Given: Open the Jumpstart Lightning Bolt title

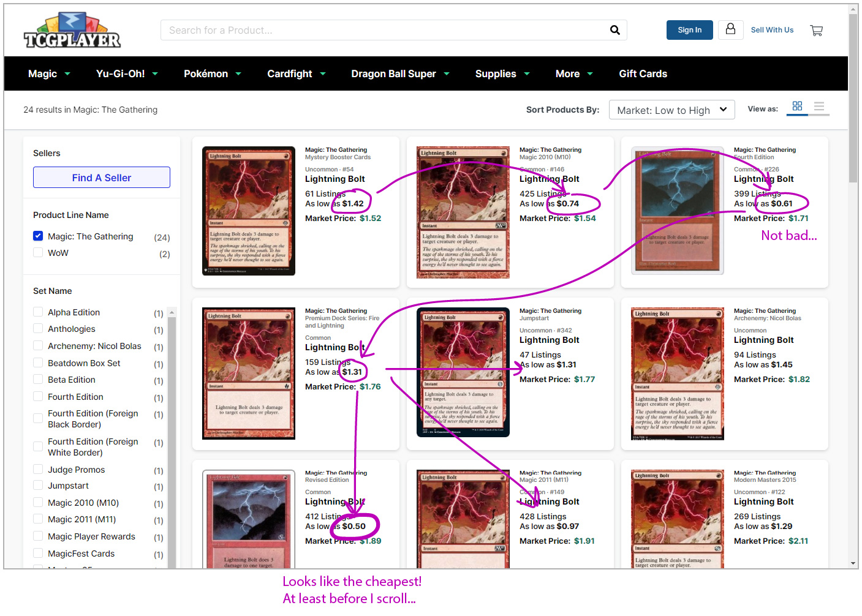Looking at the screenshot, I should click(x=549, y=340).
